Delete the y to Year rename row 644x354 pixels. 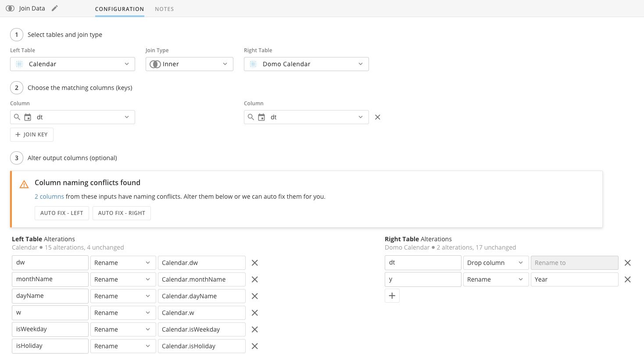pos(628,279)
